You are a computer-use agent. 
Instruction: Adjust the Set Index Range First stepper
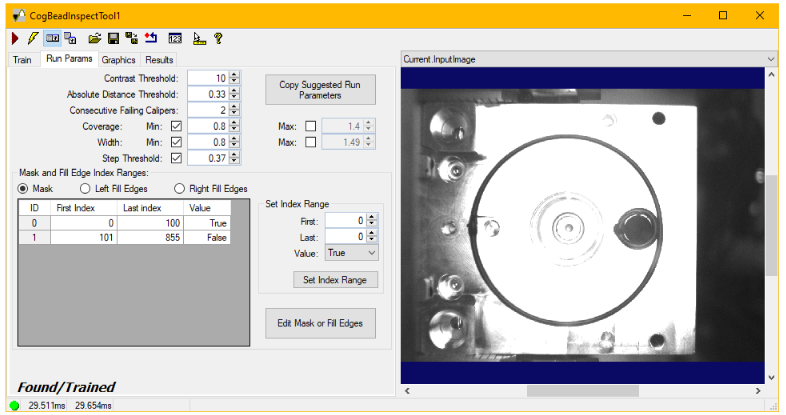[371, 221]
